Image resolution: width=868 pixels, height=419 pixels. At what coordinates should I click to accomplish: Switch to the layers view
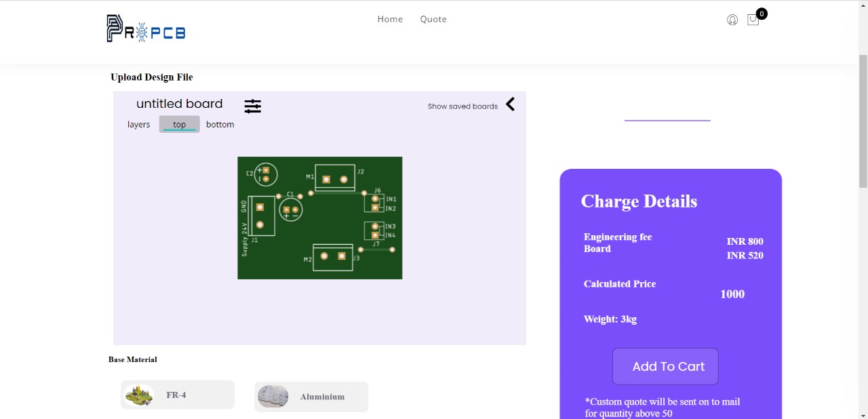139,125
